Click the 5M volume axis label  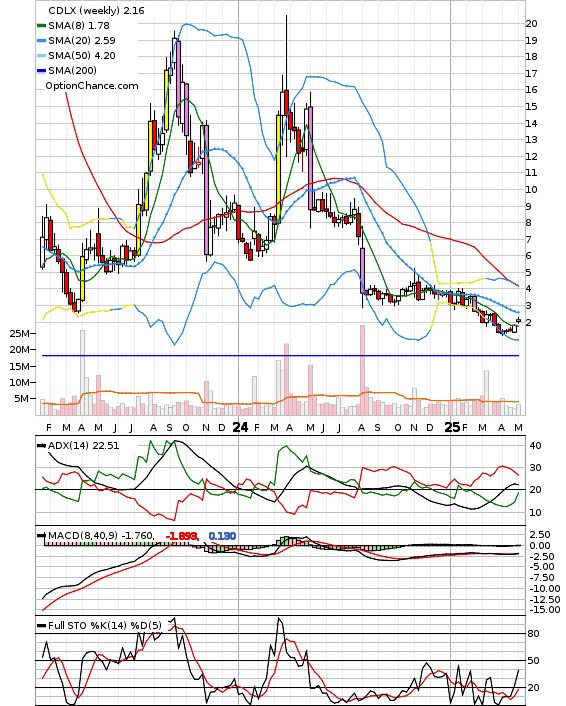tap(22, 398)
